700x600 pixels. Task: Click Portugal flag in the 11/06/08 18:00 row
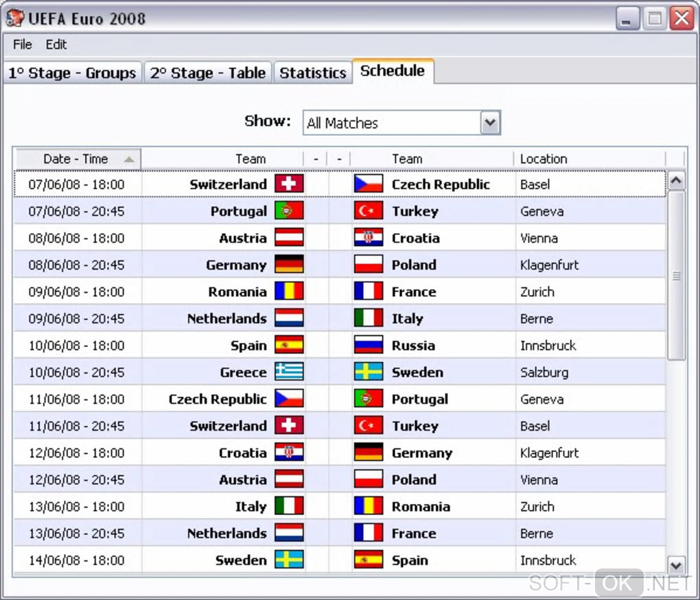pos(369,398)
